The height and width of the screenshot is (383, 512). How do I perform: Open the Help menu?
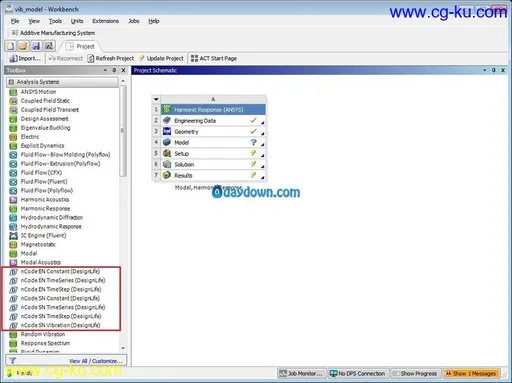click(x=154, y=21)
